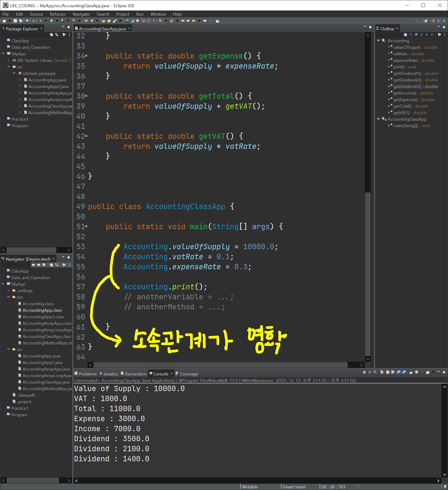This screenshot has width=448, height=490.
Task: Click Clear Console icon in Console toolbar
Action: click(x=382, y=372)
